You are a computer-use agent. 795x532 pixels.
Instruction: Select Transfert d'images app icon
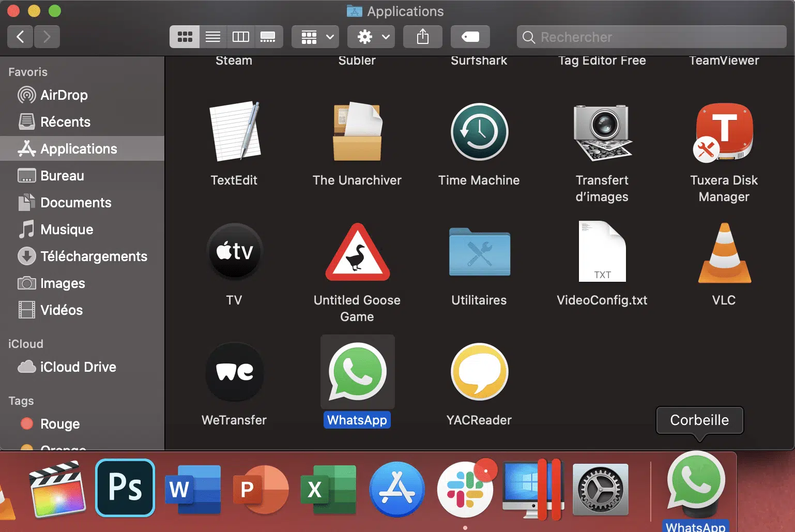point(602,132)
